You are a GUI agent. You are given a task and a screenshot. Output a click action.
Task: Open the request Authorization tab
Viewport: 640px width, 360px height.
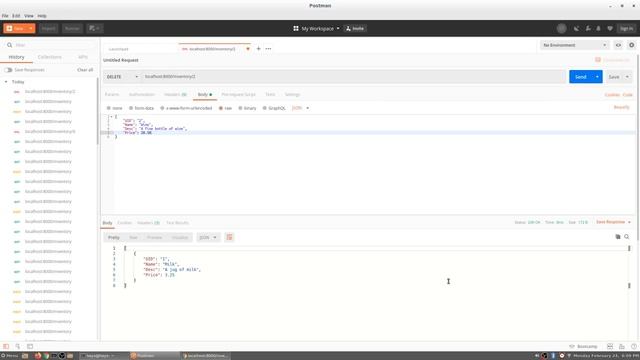point(142,94)
